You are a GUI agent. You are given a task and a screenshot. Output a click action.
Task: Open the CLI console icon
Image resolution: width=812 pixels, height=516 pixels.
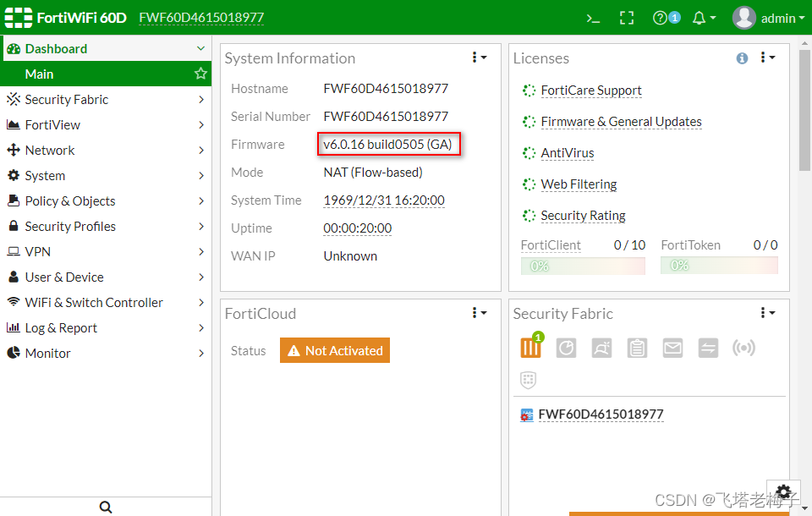coord(593,19)
